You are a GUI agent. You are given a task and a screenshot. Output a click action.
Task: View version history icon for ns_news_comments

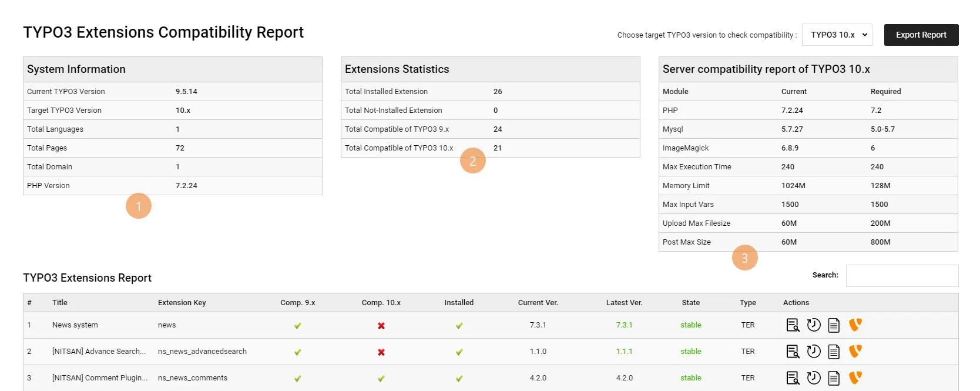pos(814,377)
